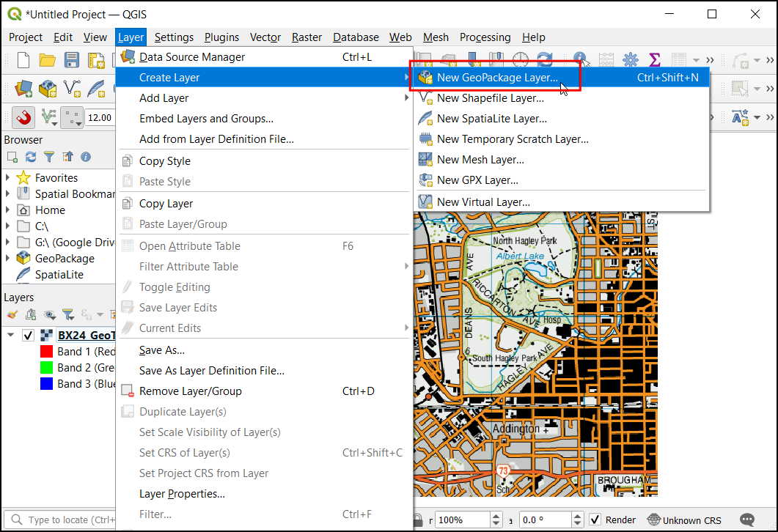Select New GeoPackage Layer menu entry
This screenshot has height=532, width=778.
(496, 77)
